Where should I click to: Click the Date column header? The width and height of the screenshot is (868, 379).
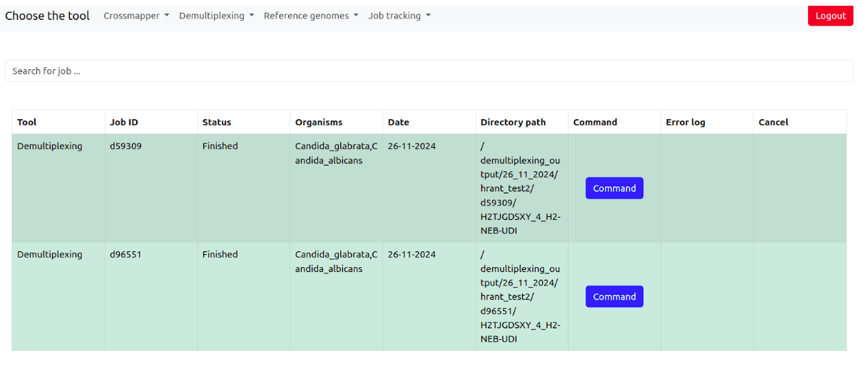[x=399, y=122]
